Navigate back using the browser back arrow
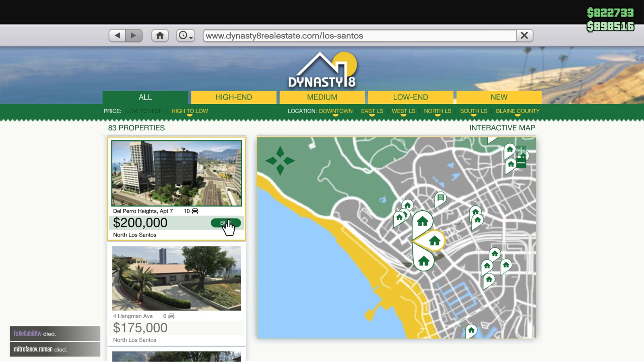 (117, 35)
